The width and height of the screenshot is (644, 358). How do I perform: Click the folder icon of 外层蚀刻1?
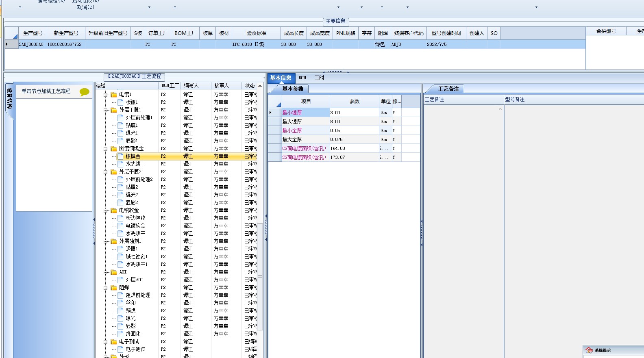pos(114,241)
